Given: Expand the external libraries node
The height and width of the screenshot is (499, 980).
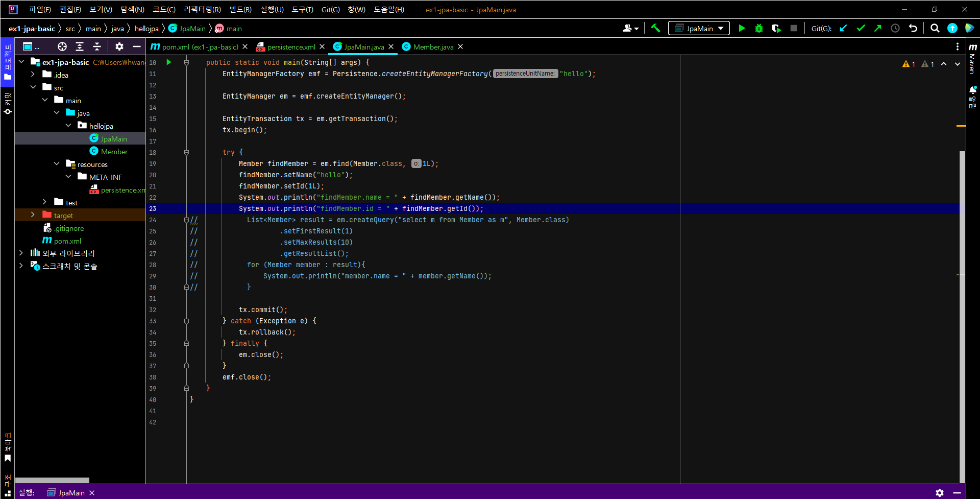Looking at the screenshot, I should point(21,253).
